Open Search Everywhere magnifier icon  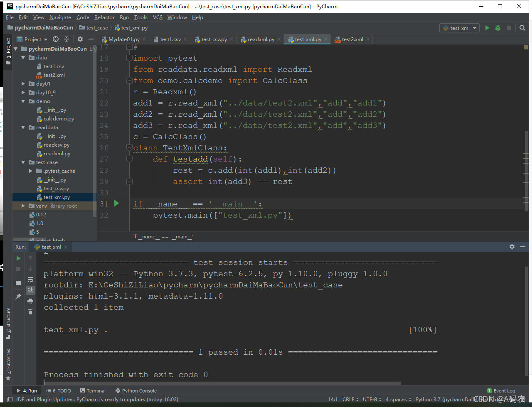pos(522,28)
